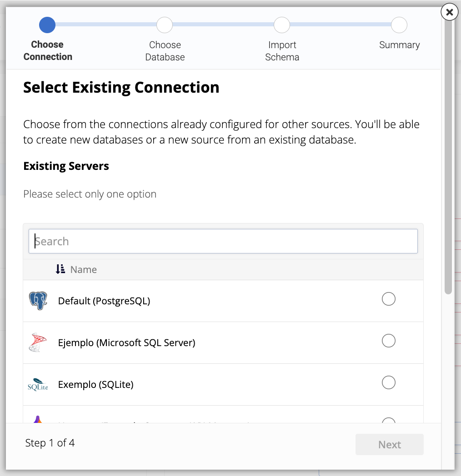The image size is (461, 476).
Task: Click the Import Schema step circle
Action: click(281, 25)
